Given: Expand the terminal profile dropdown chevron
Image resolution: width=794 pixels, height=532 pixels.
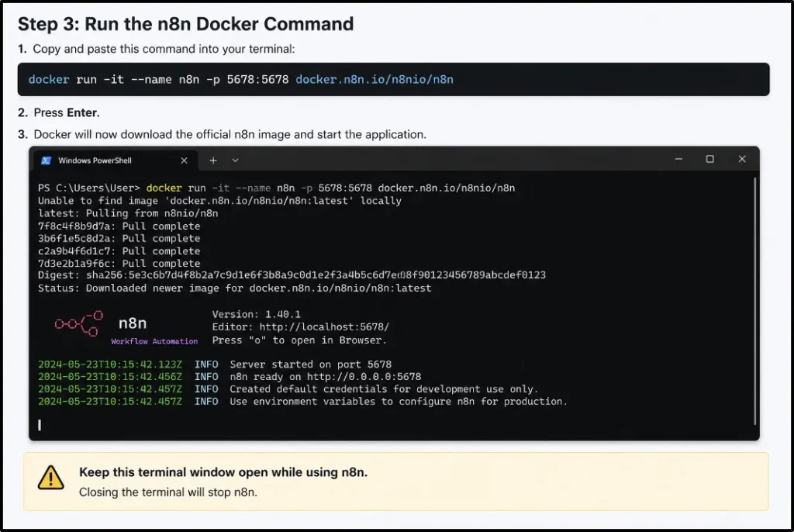Looking at the screenshot, I should click(x=236, y=161).
